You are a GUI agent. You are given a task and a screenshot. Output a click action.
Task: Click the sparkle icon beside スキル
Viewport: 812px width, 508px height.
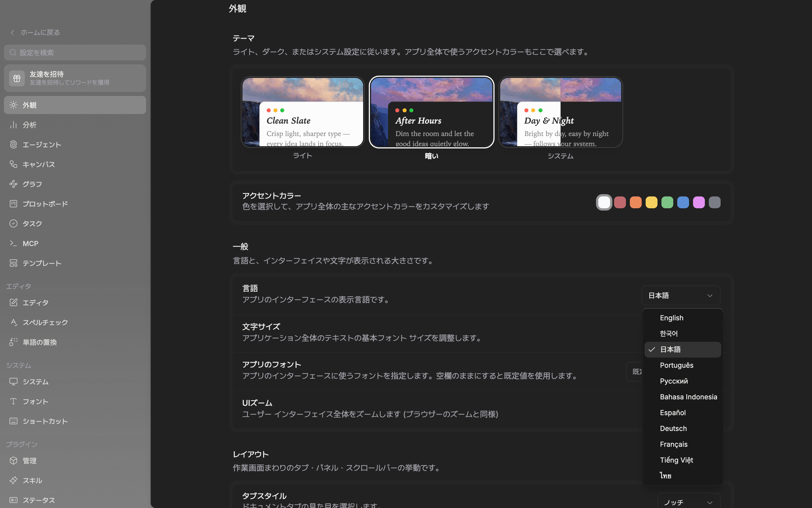pos(14,480)
